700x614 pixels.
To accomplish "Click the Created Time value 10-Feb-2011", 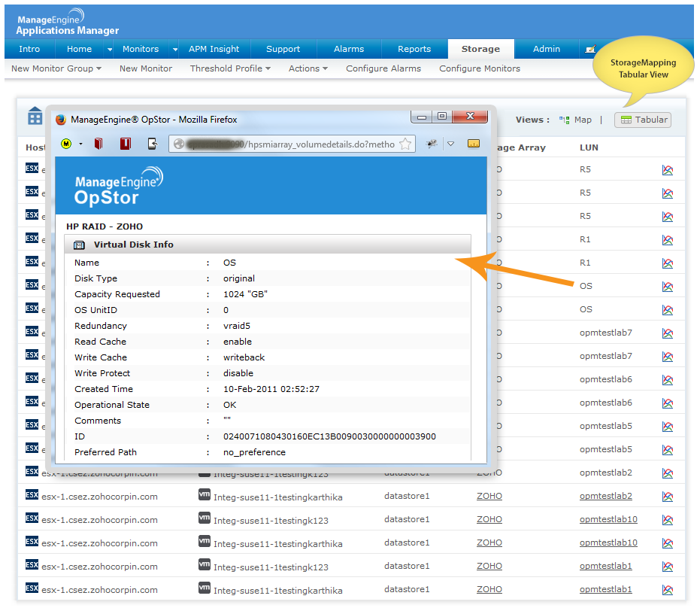I will 271,389.
